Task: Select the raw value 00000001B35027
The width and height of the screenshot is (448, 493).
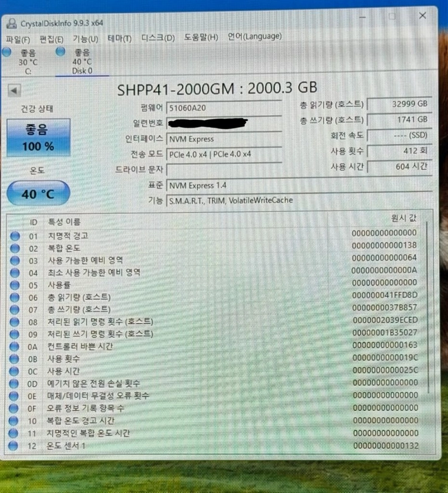Action: (x=385, y=332)
